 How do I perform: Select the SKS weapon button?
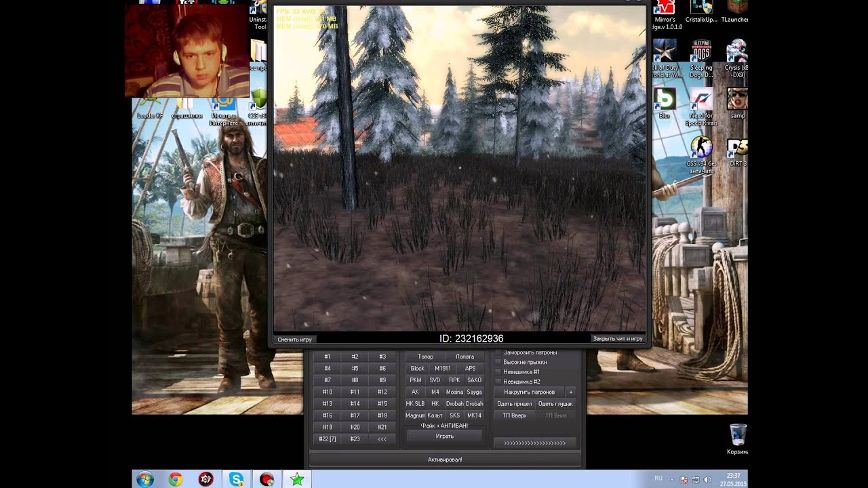[455, 415]
